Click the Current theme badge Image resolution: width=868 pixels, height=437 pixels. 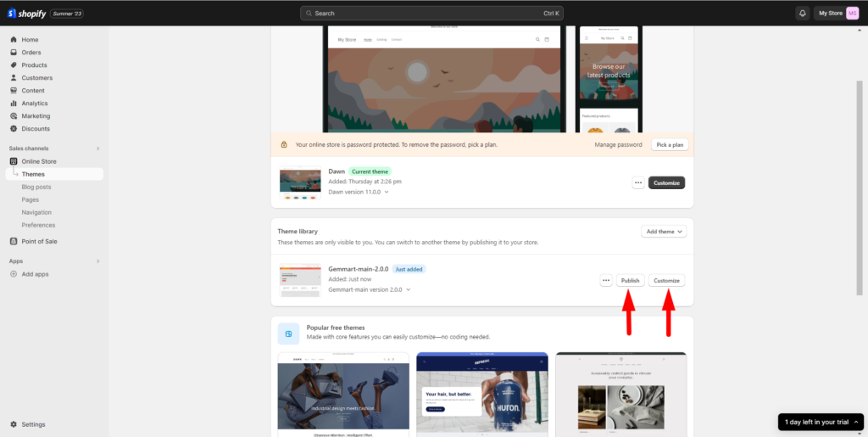(x=370, y=171)
